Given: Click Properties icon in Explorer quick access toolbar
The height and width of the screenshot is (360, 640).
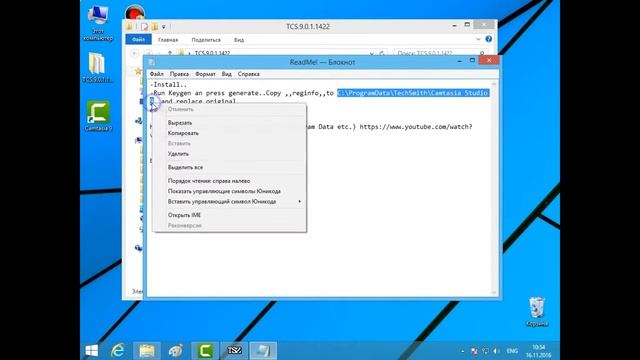Looking at the screenshot, I should coord(144,27).
